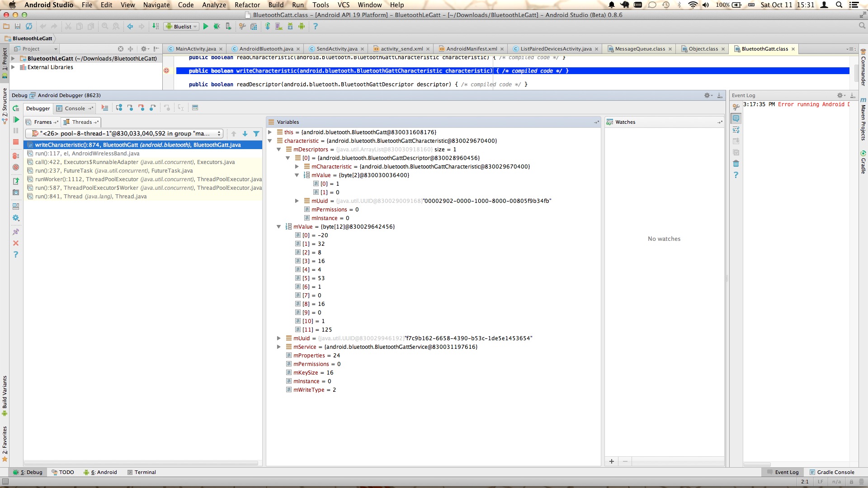Click the Synchronize refresh icon in toolbar
Viewport: 868px width, 488px height.
pos(29,26)
